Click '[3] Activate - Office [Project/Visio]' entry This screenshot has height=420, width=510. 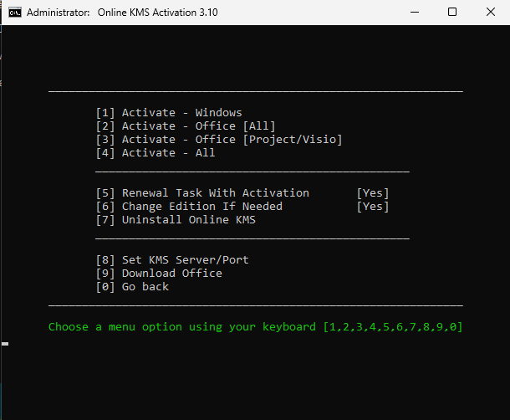coord(219,140)
